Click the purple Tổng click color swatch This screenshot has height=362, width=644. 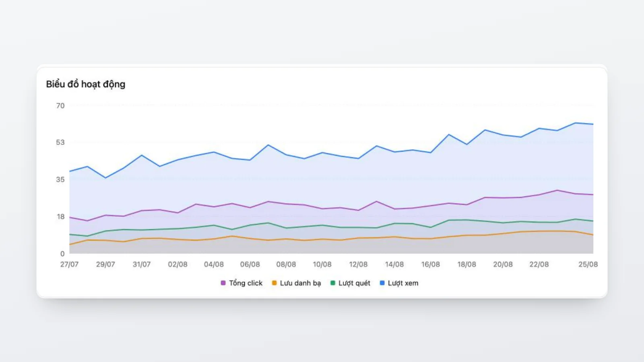click(223, 283)
